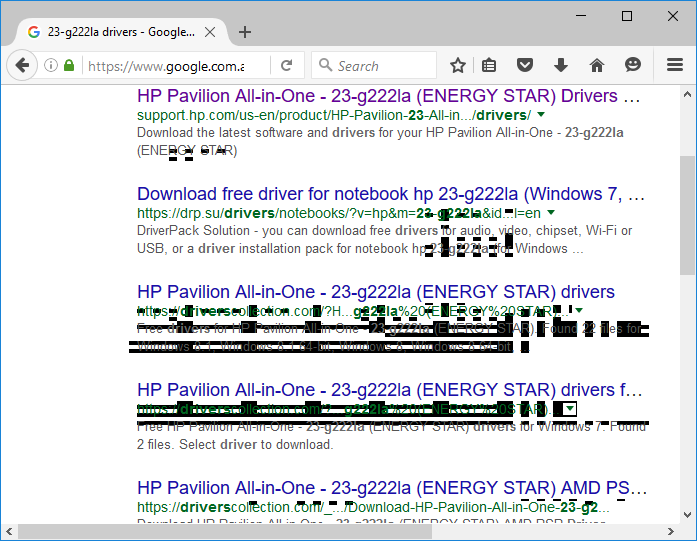Screen dimensions: 697x541
Task: Open the smiley face chat icon
Action: [633, 65]
